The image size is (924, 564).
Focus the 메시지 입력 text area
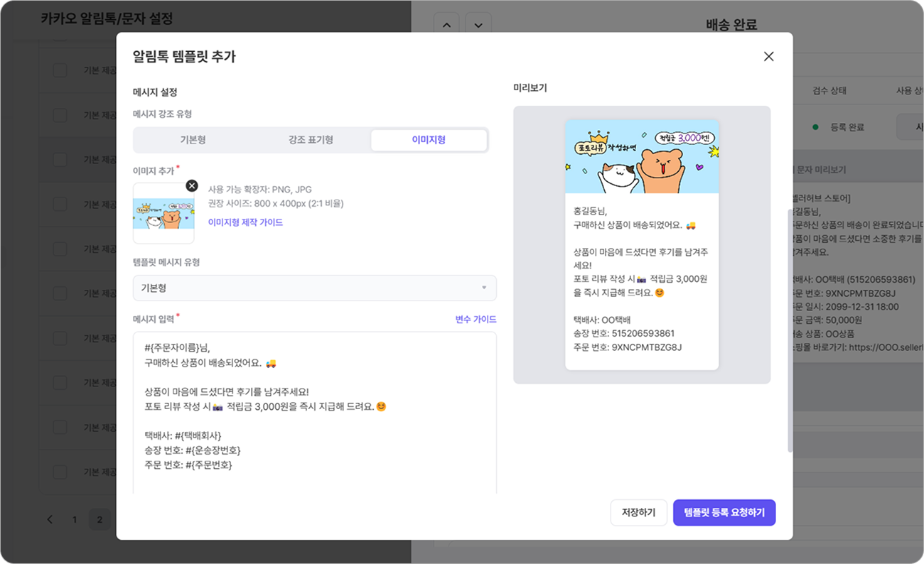pos(314,413)
